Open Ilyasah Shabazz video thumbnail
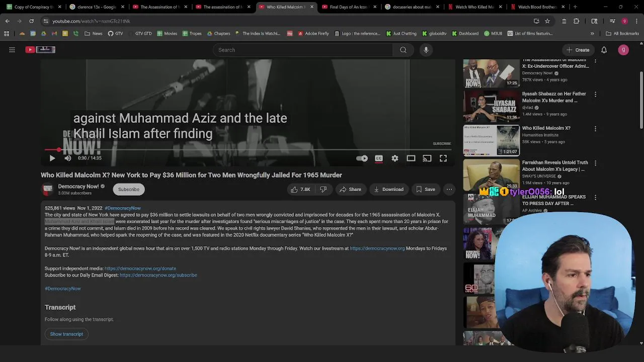 pos(491,106)
